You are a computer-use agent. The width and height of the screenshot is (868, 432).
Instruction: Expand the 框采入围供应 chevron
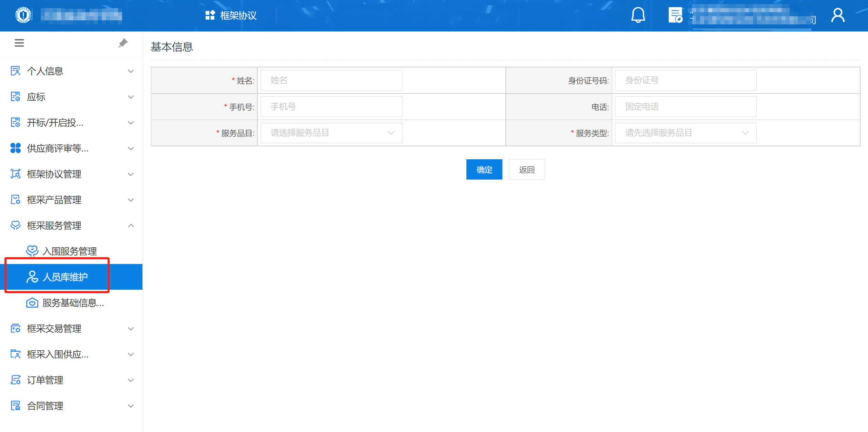(131, 354)
